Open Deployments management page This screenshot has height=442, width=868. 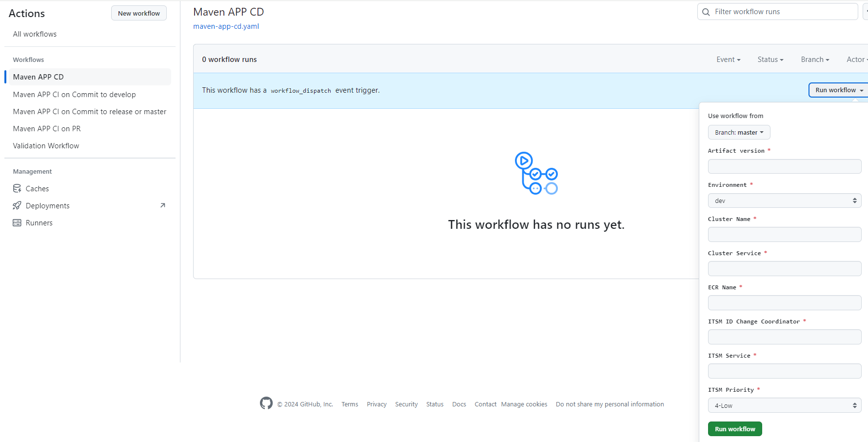point(90,205)
